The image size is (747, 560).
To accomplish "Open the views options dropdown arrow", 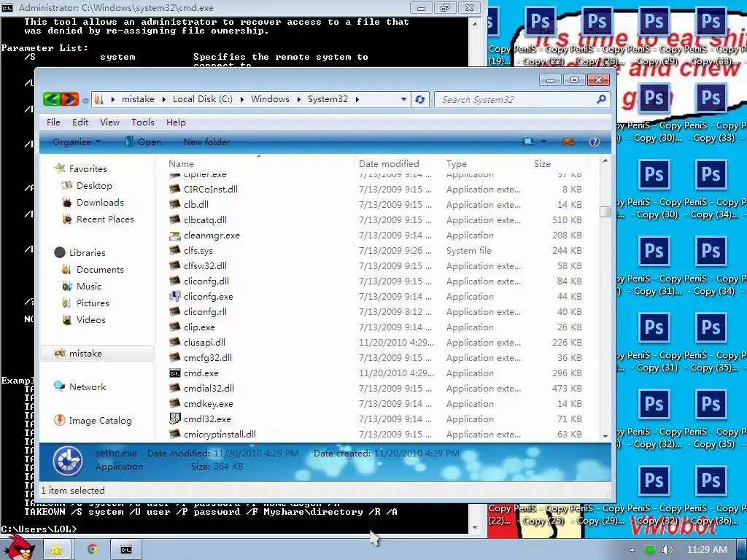I will tap(543, 141).
